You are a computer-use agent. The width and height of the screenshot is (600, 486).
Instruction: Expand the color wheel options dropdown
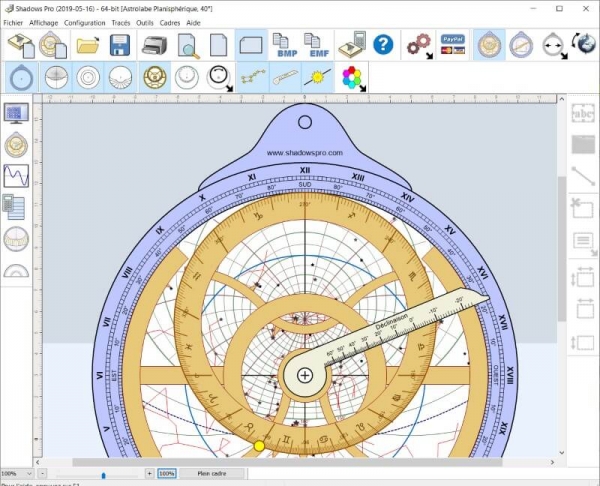point(363,88)
